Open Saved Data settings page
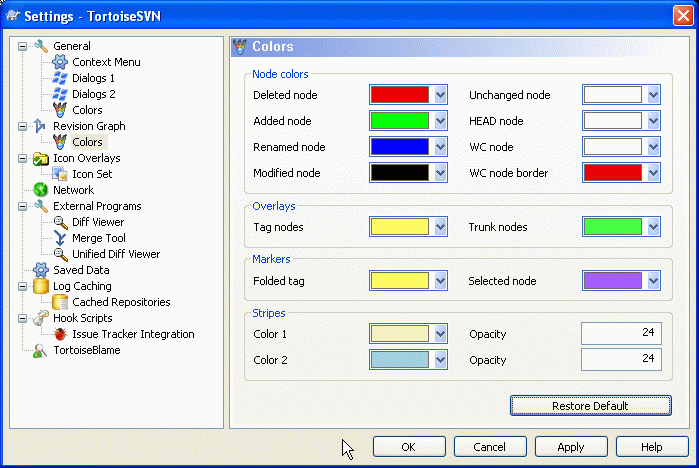The height and width of the screenshot is (468, 699). (81, 270)
